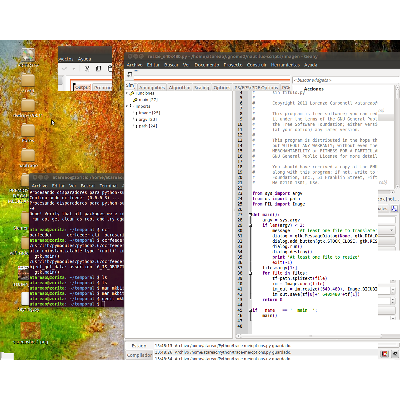This screenshot has width=400, height=400.
Task: Click the first toolbar icon in Geany
Action: coord(130,74)
